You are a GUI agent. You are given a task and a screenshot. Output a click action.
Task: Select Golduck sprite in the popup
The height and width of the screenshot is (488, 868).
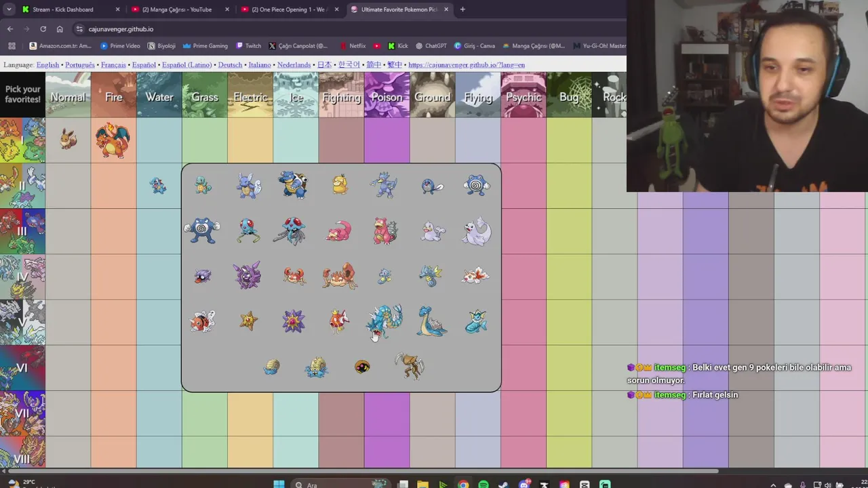tap(384, 184)
